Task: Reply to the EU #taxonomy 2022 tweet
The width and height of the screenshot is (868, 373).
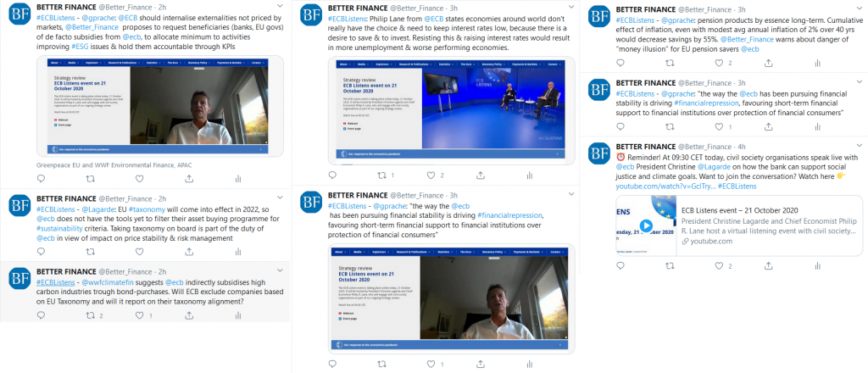Action: (41, 251)
